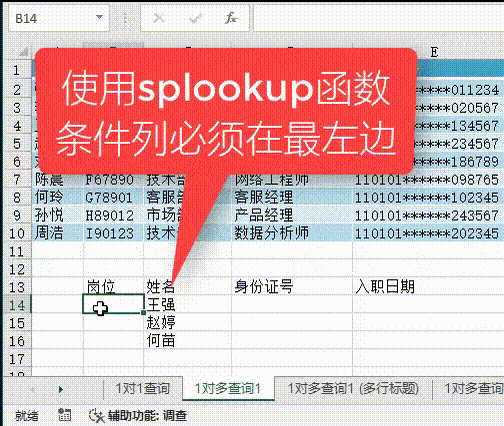The width and height of the screenshot is (504, 426).
Task: Click the macro recording icon in status bar
Action: pos(64,415)
